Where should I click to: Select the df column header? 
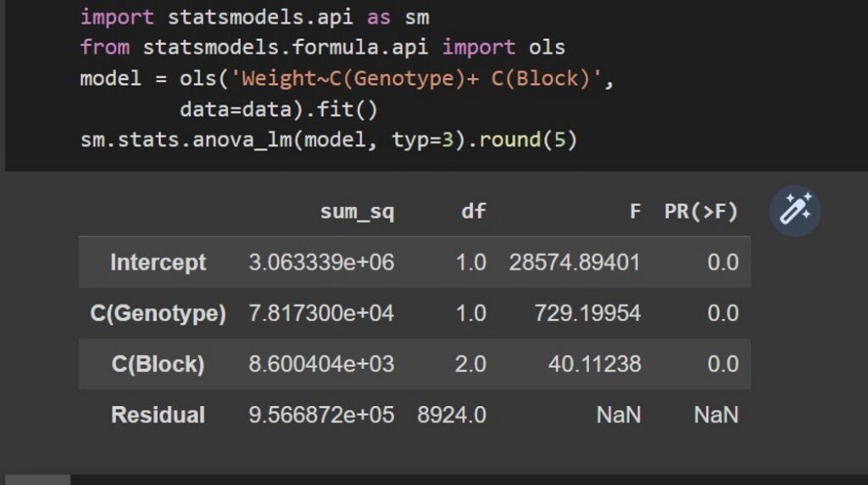coord(473,211)
